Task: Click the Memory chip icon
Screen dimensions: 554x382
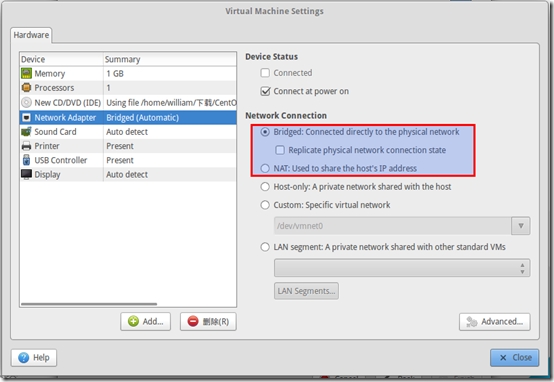Action: tap(26, 74)
